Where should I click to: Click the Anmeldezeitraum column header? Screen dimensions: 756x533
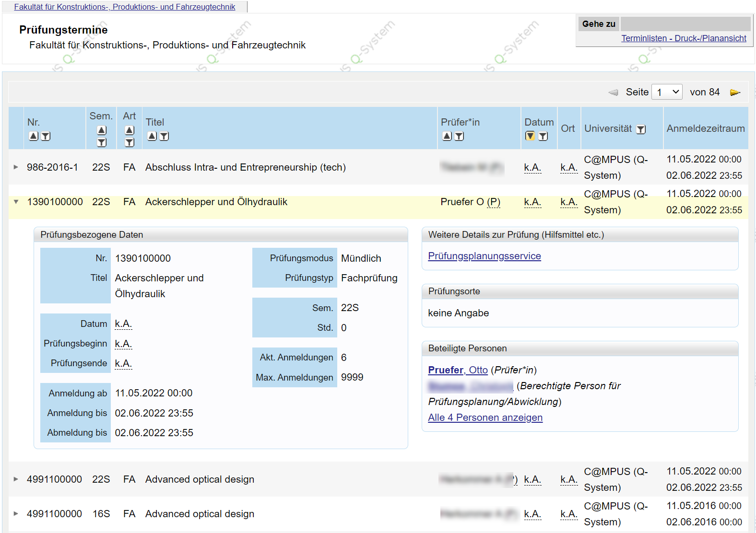tap(706, 128)
